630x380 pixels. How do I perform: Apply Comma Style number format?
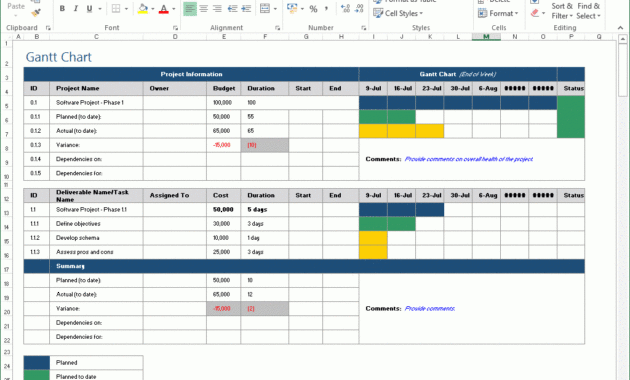[x=326, y=8]
